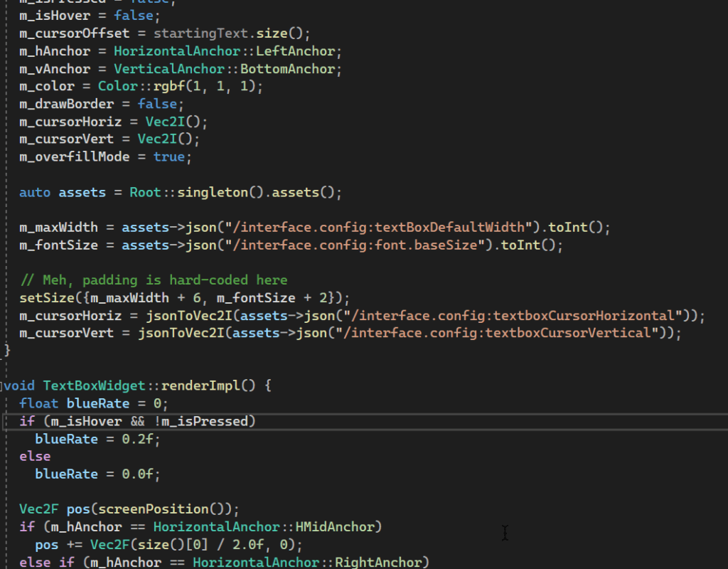Click 'singleton' in the Root call

pyautogui.click(x=213, y=192)
